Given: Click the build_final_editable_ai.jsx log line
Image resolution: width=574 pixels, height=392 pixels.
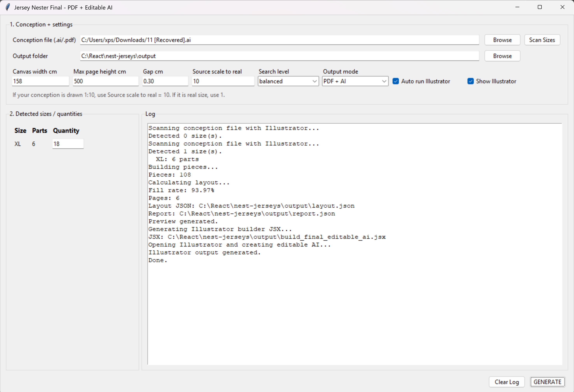Looking at the screenshot, I should [x=267, y=237].
